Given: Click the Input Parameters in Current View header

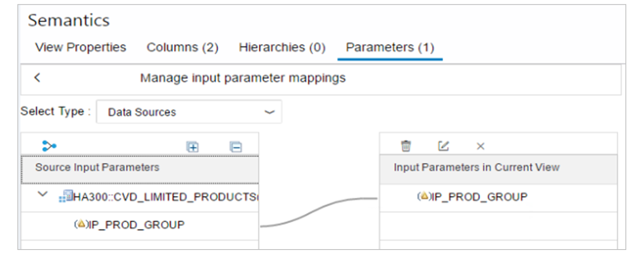Looking at the screenshot, I should click(477, 167).
